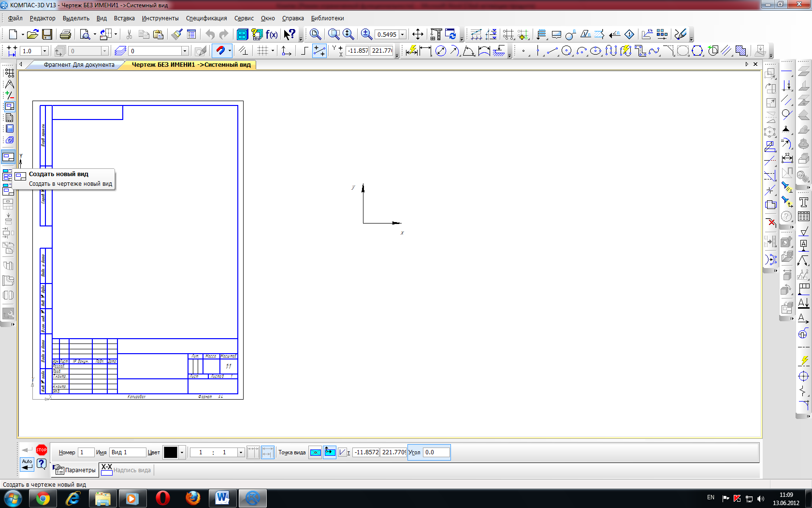This screenshot has height=508, width=812.
Task: Click the Параметры tab button
Action: (75, 470)
